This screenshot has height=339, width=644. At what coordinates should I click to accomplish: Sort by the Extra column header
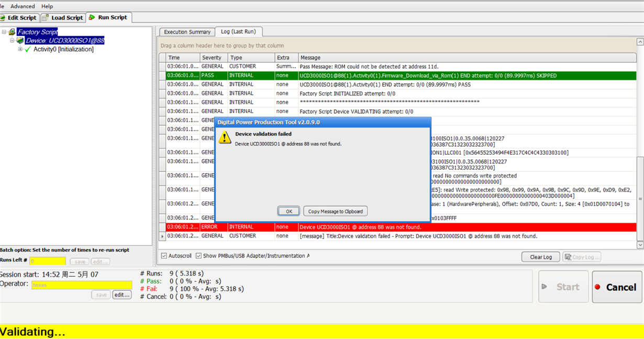286,58
